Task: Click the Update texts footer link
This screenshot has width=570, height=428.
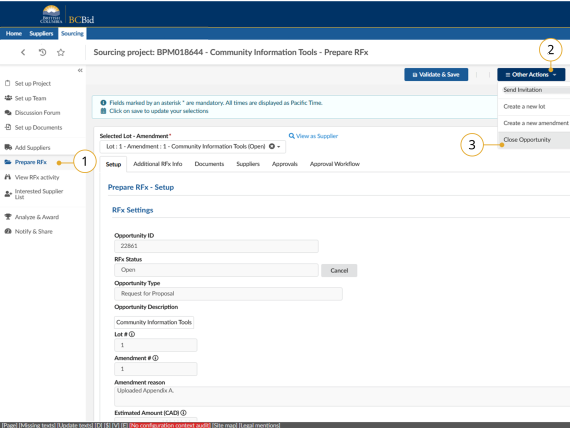Action: 75,425
